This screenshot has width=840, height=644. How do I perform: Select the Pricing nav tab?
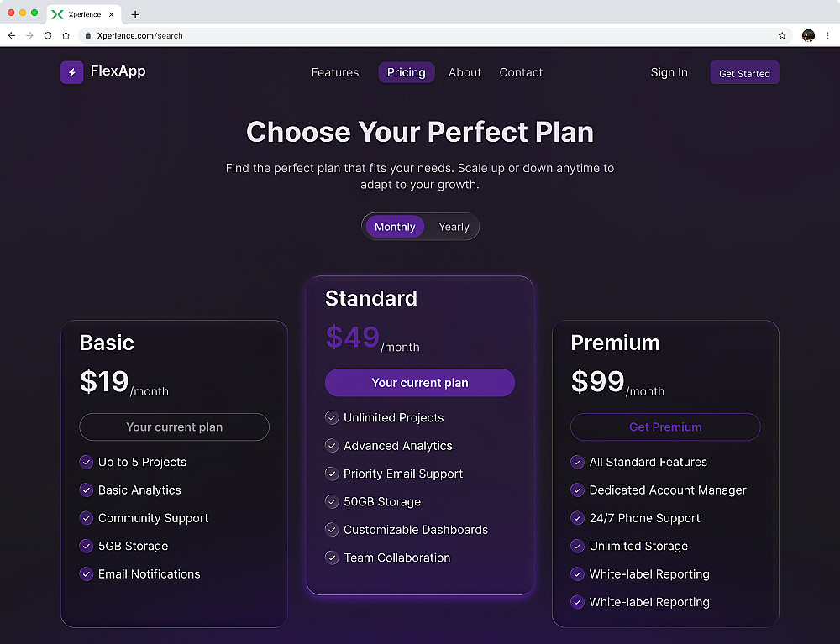(406, 72)
